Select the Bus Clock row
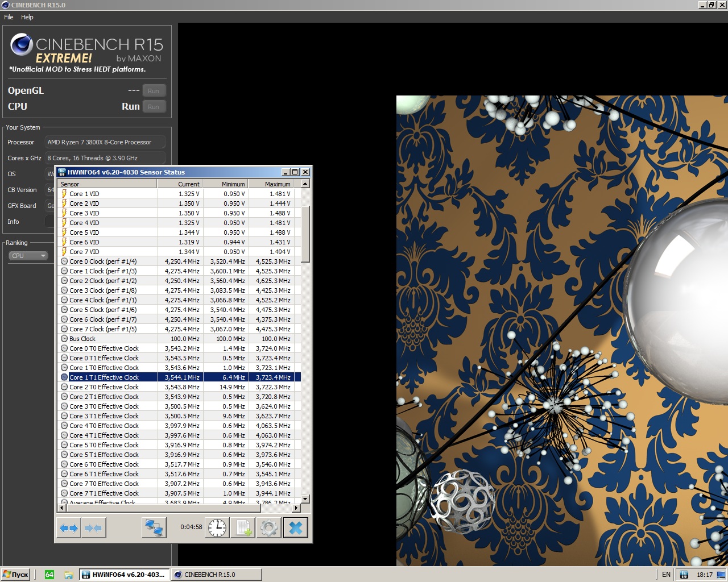Image resolution: width=728 pixels, height=582 pixels. coord(180,339)
